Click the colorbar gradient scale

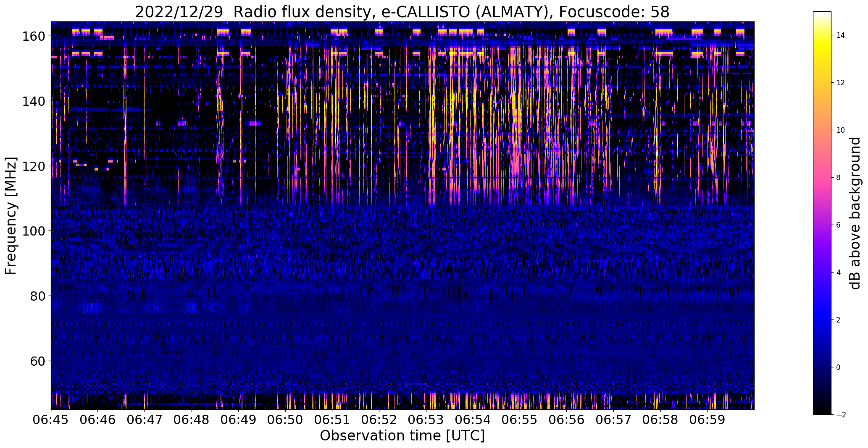coord(822,213)
